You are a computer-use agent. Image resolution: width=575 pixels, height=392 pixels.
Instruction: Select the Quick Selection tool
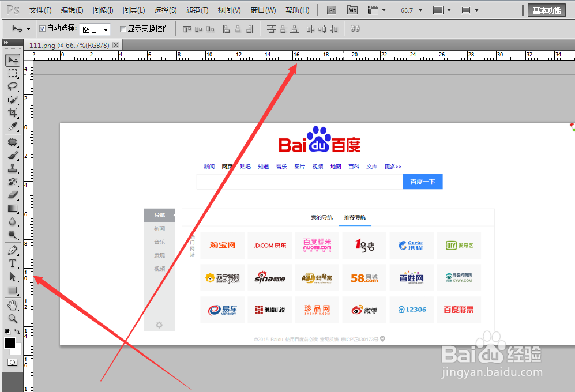click(13, 100)
